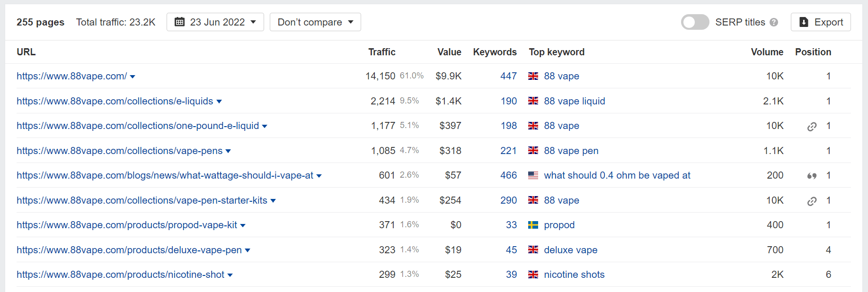Click the 'propod' top keyword

559,225
